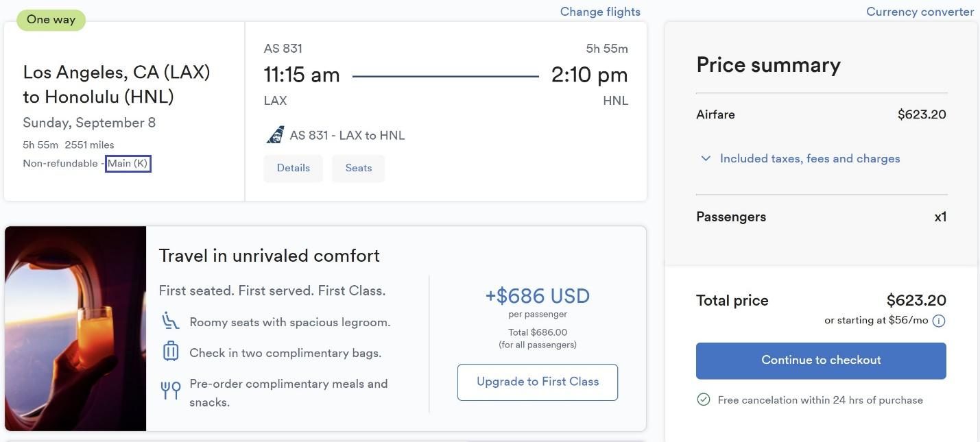The width and height of the screenshot is (980, 442).
Task: Open the monthly payment info icon
Action: (x=939, y=321)
